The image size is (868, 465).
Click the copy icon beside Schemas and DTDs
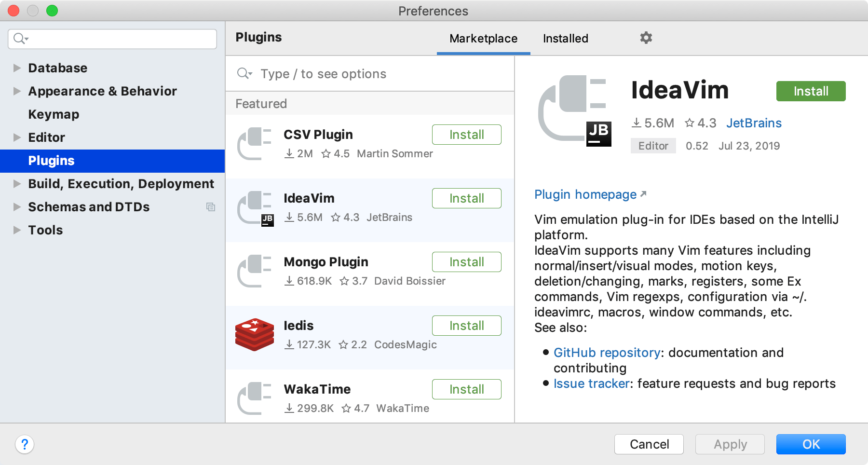click(211, 206)
